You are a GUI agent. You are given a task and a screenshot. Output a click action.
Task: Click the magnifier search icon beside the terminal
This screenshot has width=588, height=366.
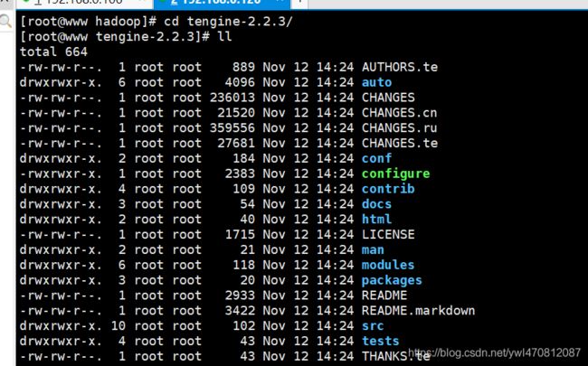(6, 22)
